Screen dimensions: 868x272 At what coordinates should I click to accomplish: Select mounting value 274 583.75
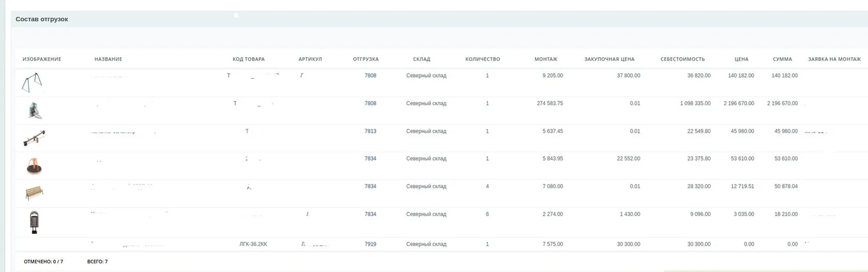550,104
